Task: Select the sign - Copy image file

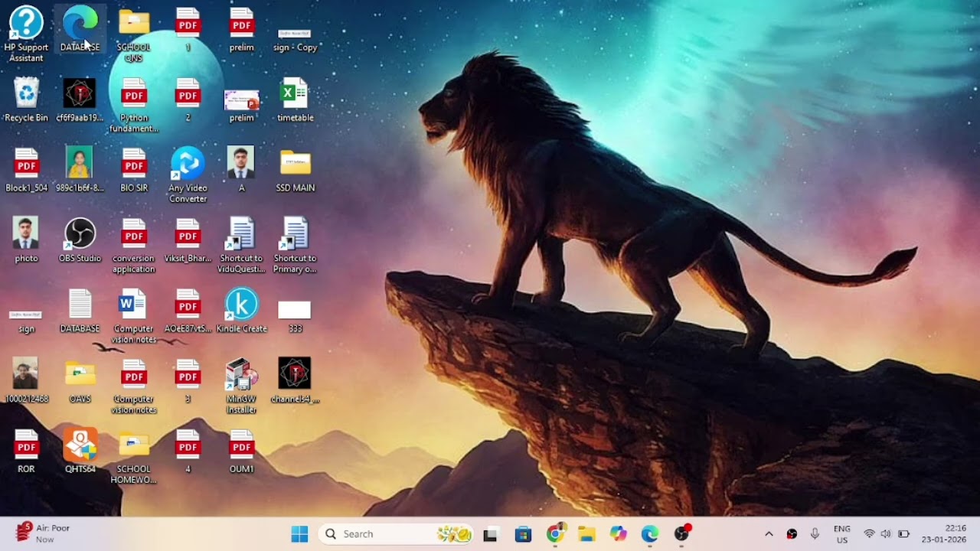Action: coord(295,40)
